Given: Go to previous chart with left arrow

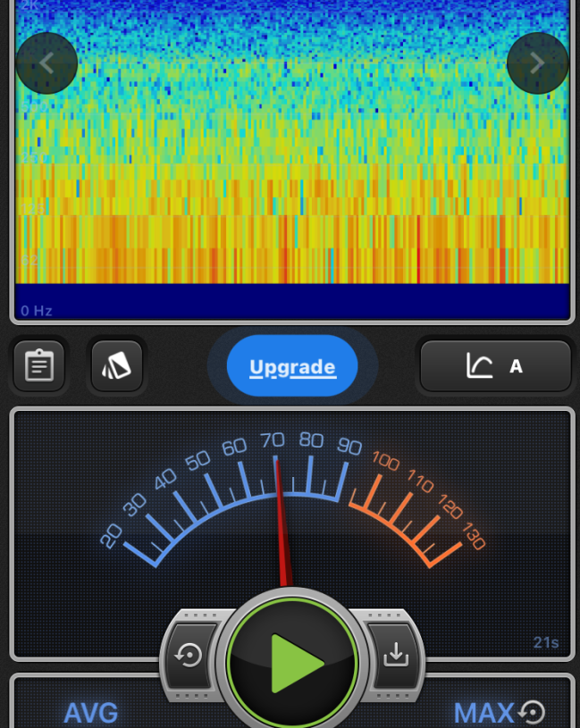Looking at the screenshot, I should (x=46, y=63).
